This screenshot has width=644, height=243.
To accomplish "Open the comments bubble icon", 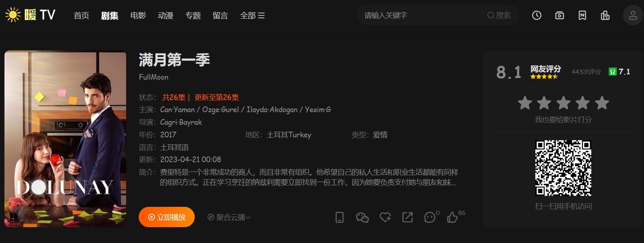I will (x=429, y=217).
